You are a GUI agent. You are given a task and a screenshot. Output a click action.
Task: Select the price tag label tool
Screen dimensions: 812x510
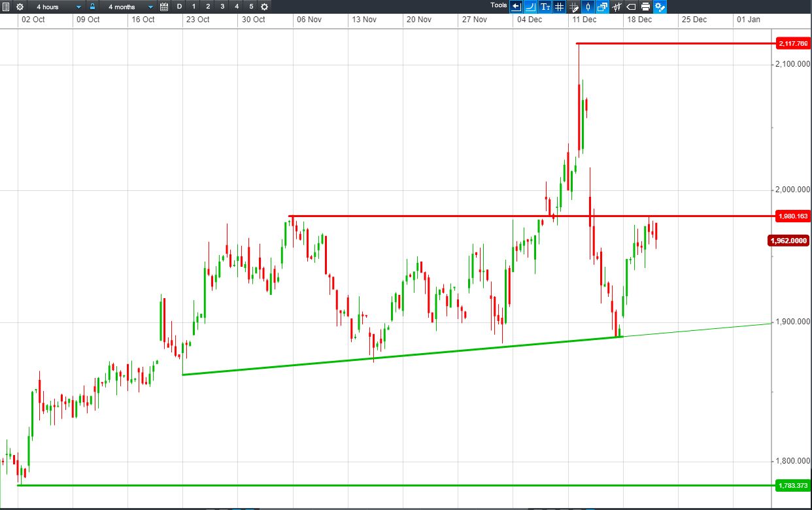631,7
